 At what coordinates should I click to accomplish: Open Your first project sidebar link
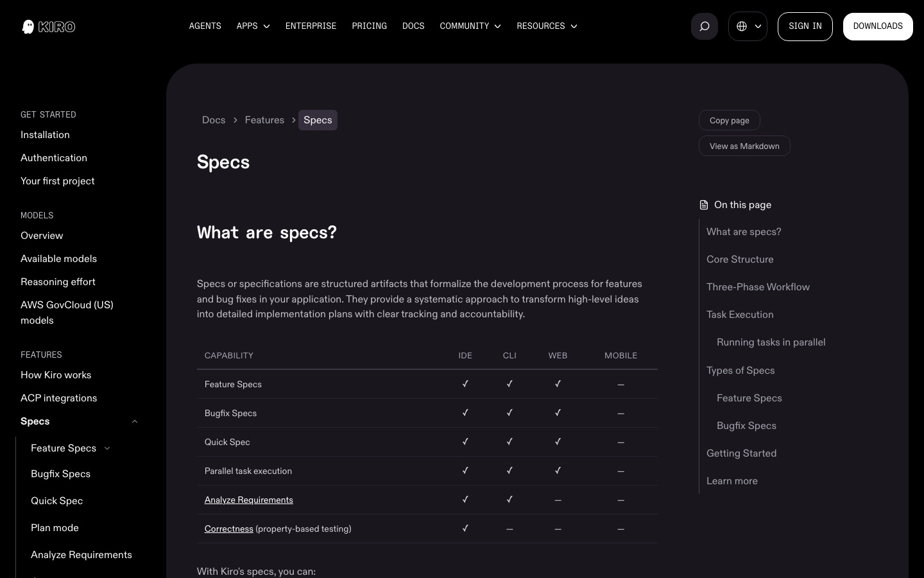[x=57, y=181]
